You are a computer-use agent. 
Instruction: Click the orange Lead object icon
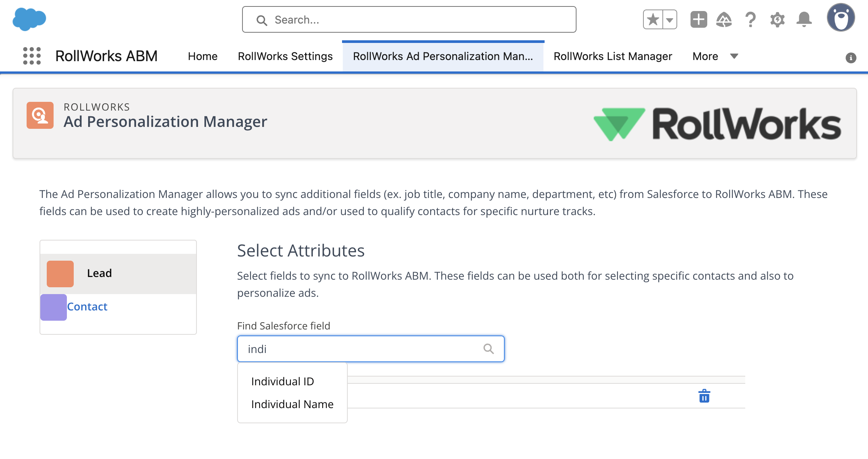click(x=60, y=274)
